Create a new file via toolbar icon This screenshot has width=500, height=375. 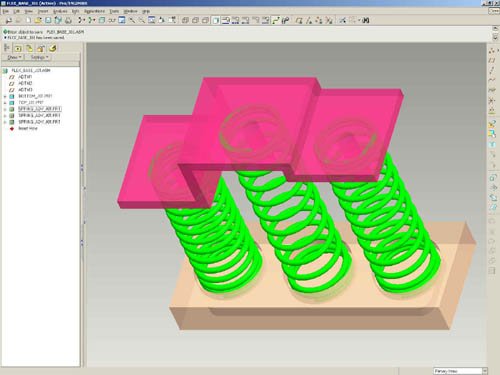coord(28,20)
